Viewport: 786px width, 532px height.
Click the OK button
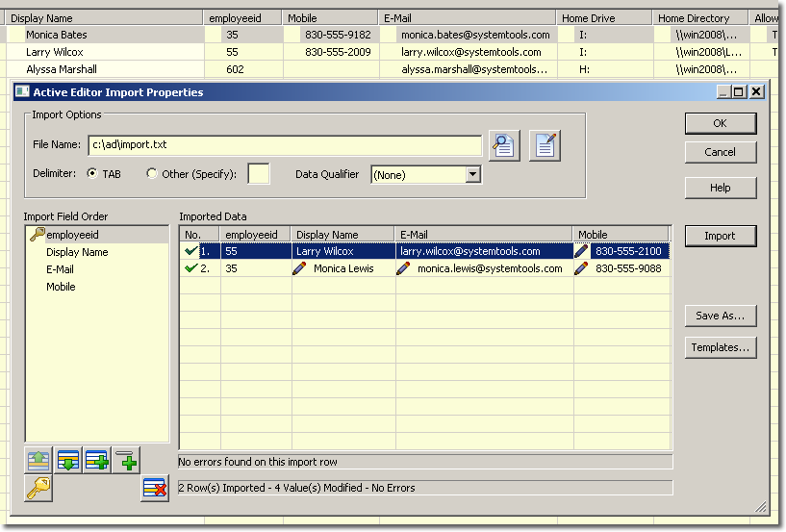721,123
